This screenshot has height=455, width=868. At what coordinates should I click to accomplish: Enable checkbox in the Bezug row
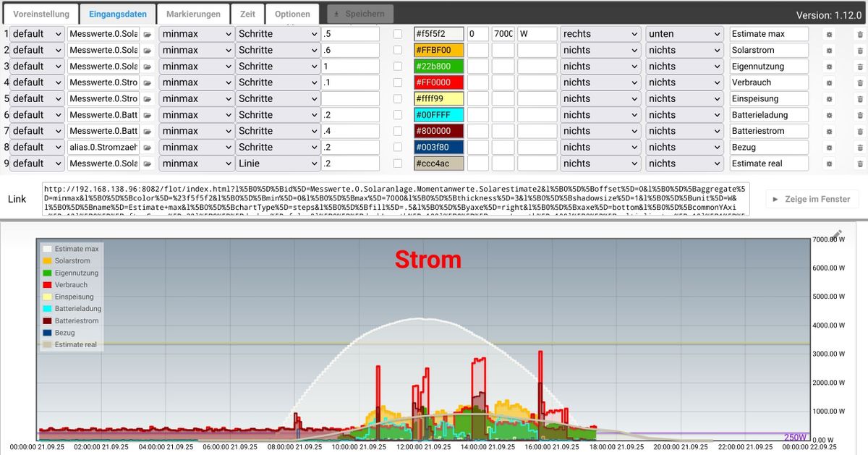pyautogui.click(x=398, y=147)
